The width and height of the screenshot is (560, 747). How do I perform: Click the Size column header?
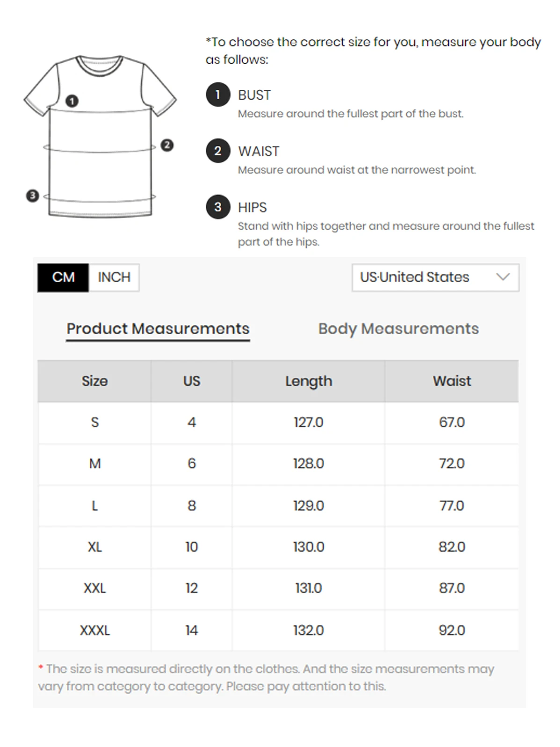point(95,381)
